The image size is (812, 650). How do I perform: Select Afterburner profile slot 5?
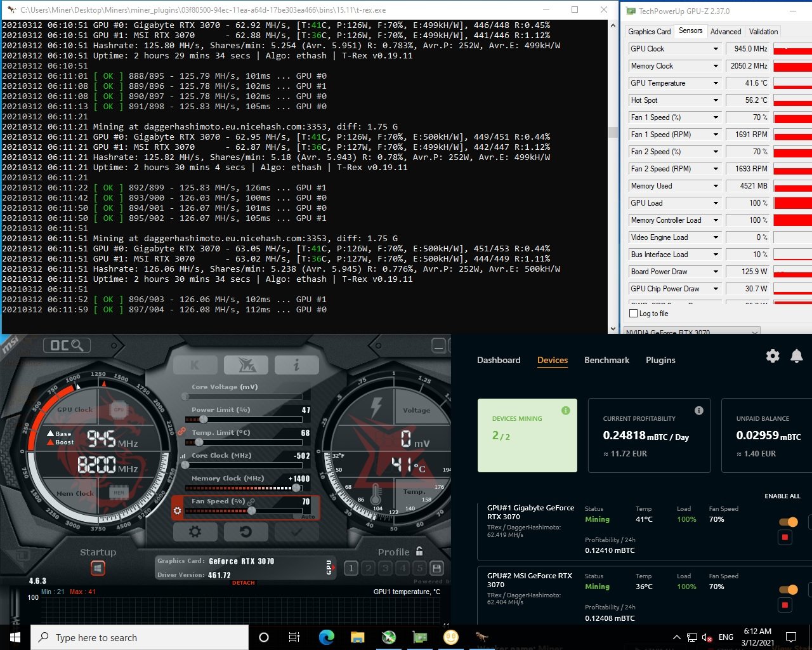419,568
